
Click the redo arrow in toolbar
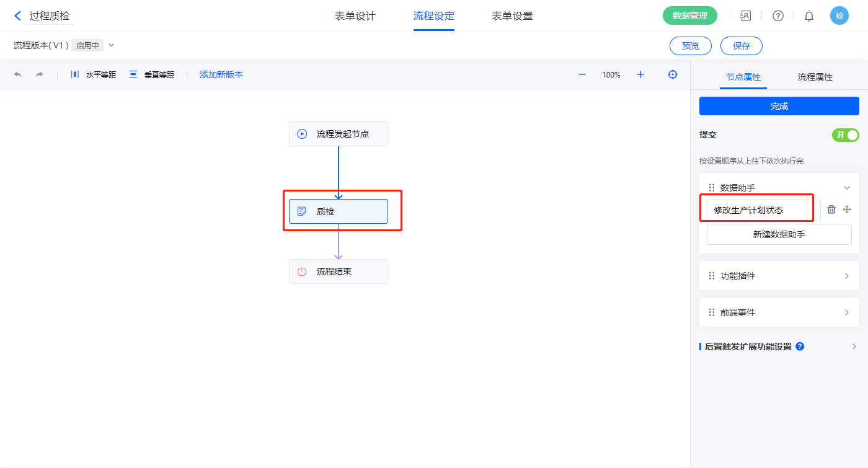pos(40,74)
